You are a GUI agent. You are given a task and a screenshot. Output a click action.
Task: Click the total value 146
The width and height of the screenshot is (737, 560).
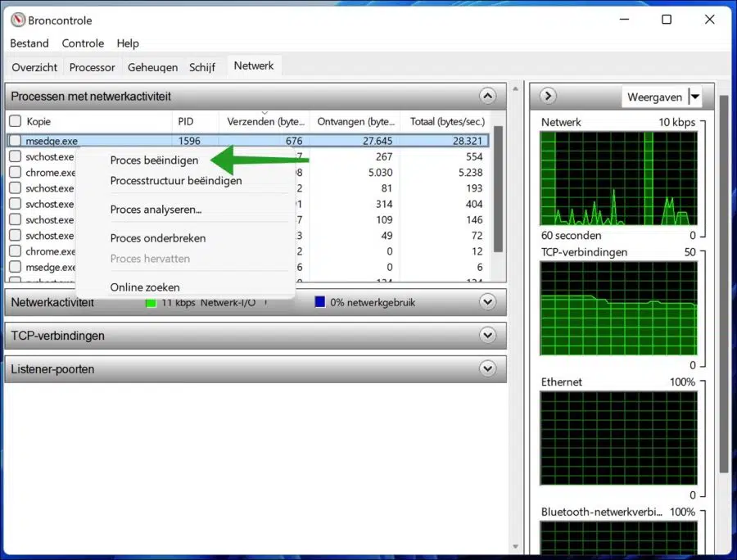474,219
